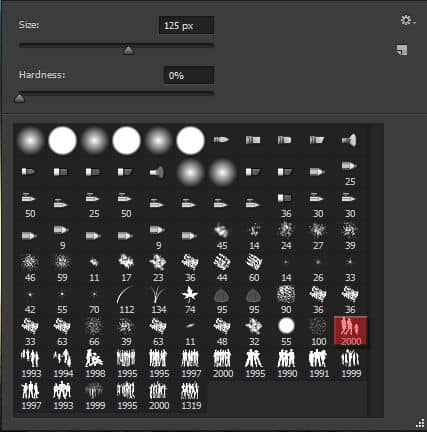Click the Hardness value field showing 0%
427x432 pixels.
189,75
